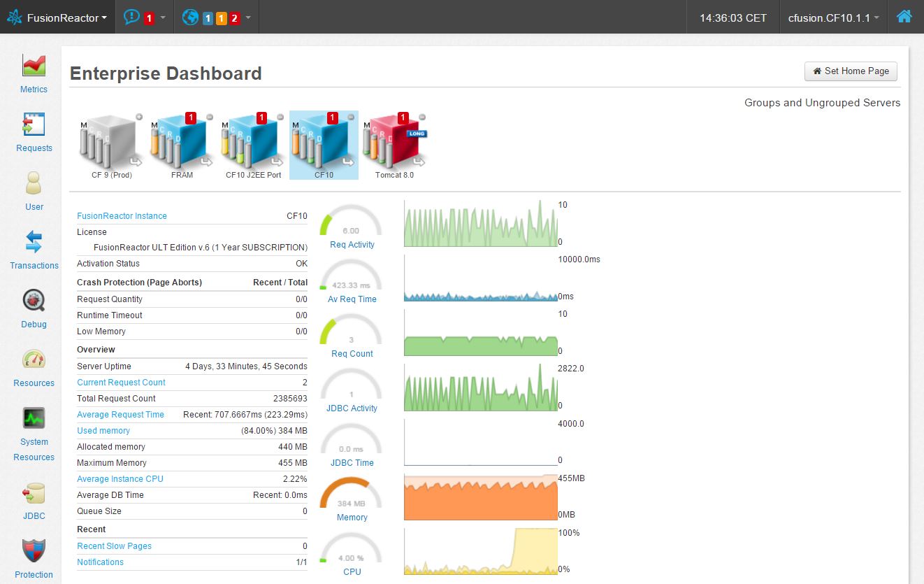Select the CF 9 (Prod) server cube
This screenshot has width=924, height=584.
coord(112,145)
